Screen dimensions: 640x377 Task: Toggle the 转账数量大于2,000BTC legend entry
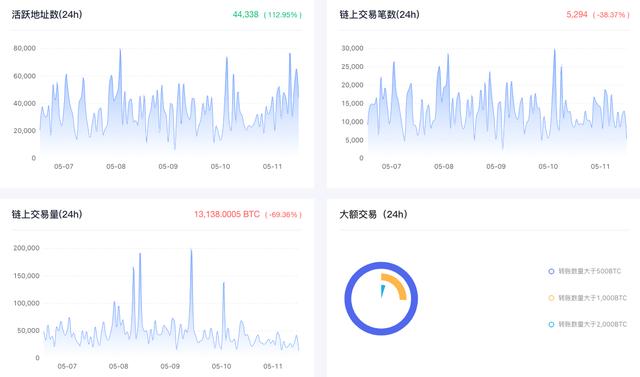(587, 324)
